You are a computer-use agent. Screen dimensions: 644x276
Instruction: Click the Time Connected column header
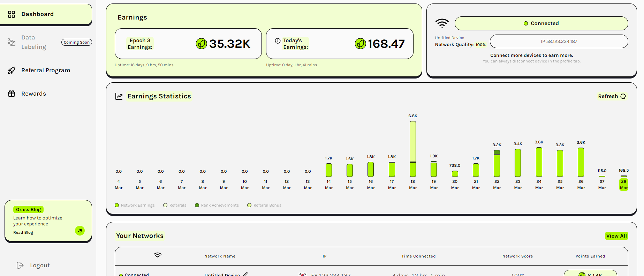418,256
